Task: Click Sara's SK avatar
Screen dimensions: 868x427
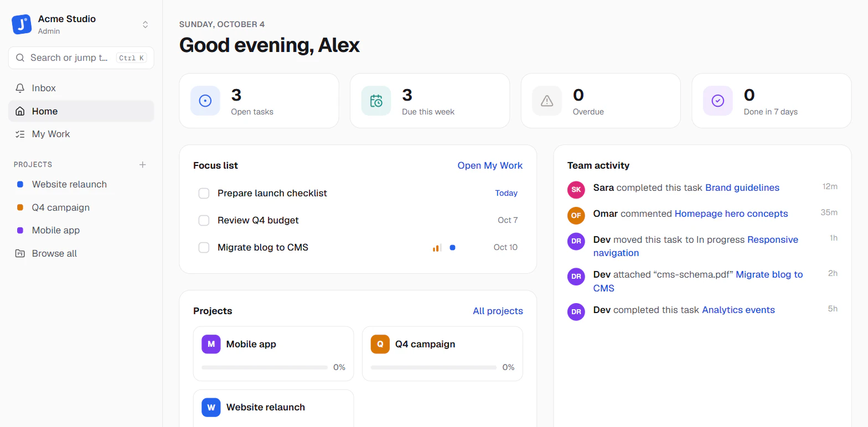Action: 576,189
